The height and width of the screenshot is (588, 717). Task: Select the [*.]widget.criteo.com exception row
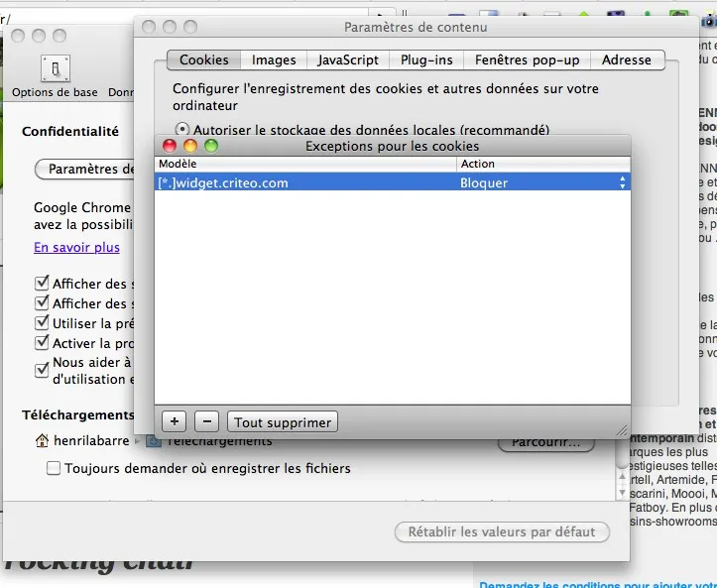(393, 182)
